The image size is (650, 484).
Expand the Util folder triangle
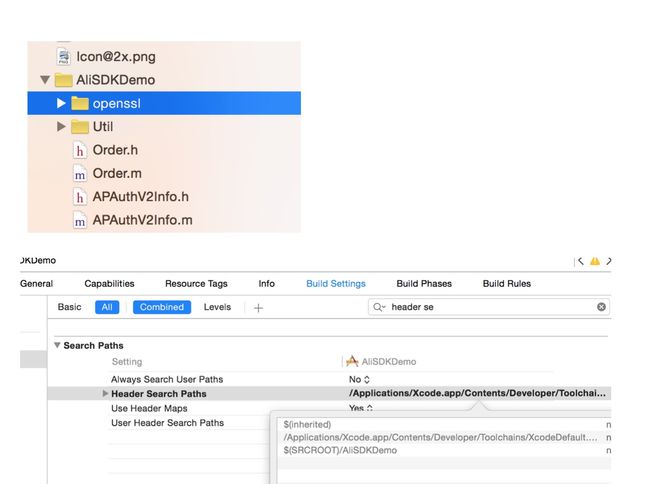[61, 126]
